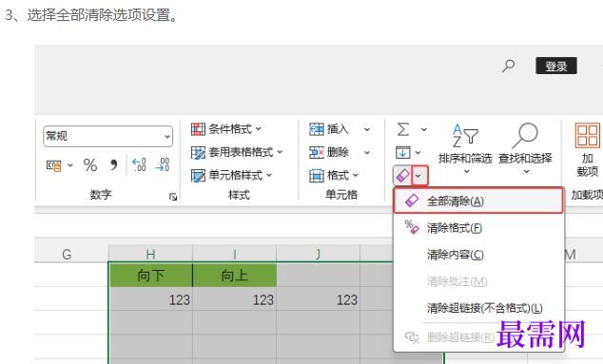Click the percent style icon

click(x=90, y=165)
